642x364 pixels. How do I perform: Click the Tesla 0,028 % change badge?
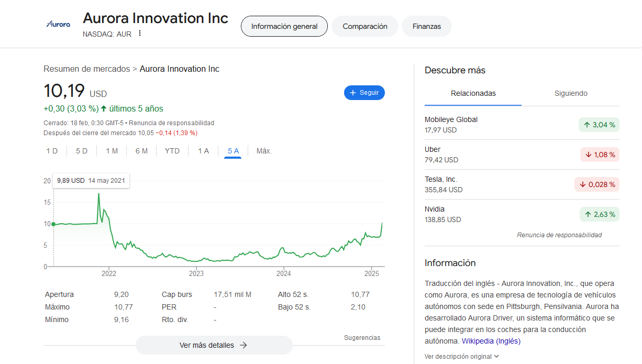click(597, 184)
